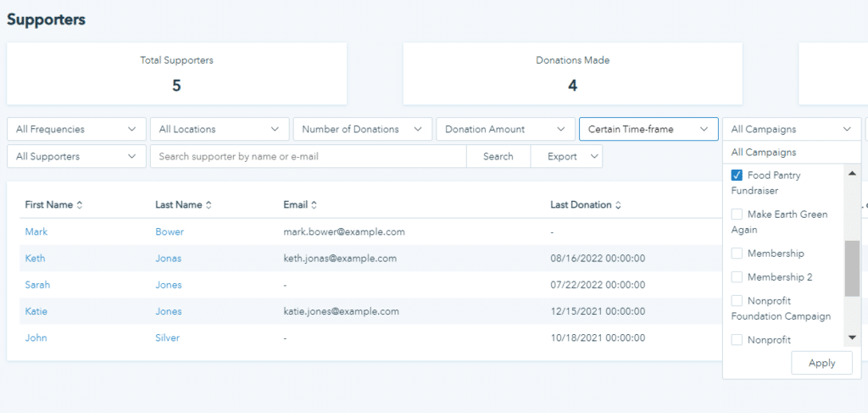Open Donation Amount dropdown

point(506,129)
